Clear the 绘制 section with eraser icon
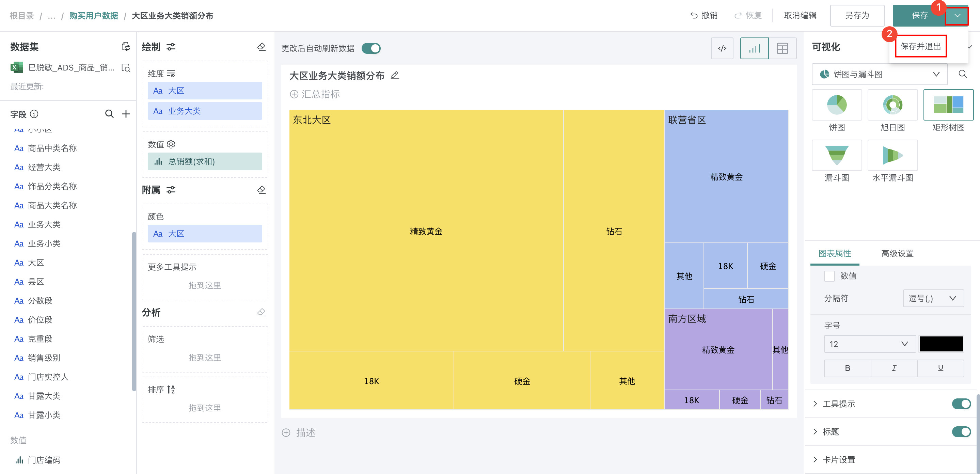980x474 pixels. pyautogui.click(x=262, y=47)
